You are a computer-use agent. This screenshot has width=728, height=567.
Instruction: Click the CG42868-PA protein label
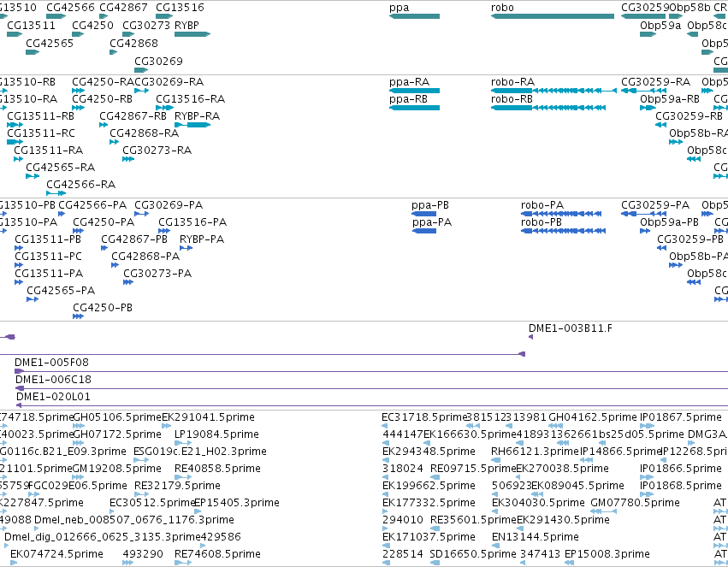tap(145, 257)
